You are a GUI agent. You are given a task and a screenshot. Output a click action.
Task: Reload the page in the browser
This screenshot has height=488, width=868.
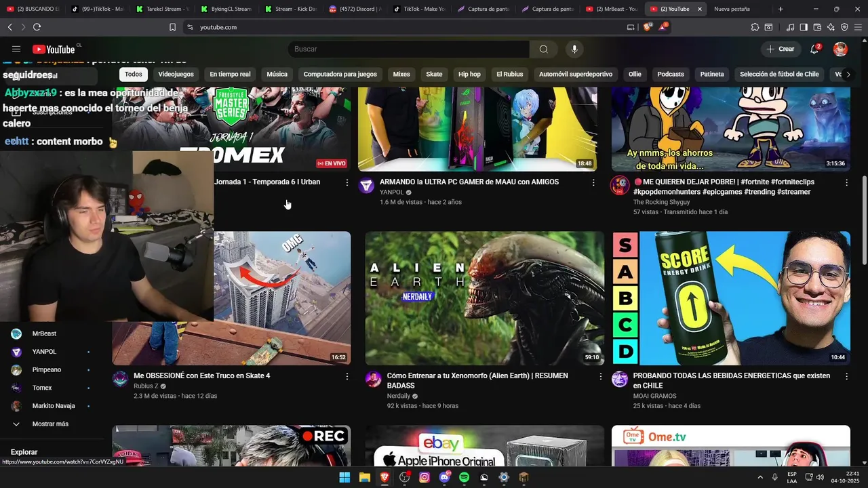point(37,27)
